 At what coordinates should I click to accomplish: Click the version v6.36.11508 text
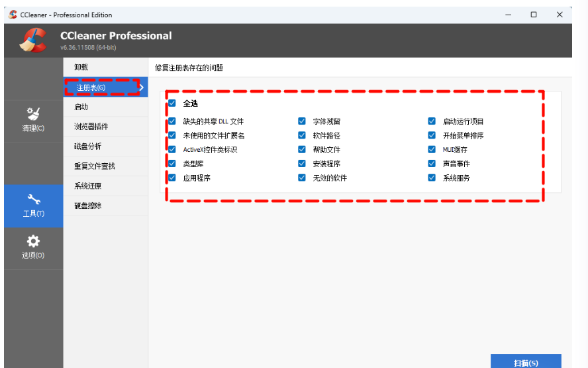pyautogui.click(x=88, y=48)
